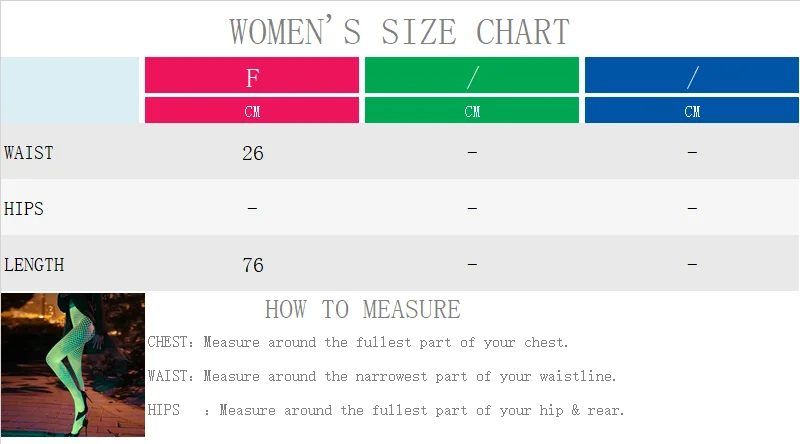Select the length value 76

pos(253,265)
